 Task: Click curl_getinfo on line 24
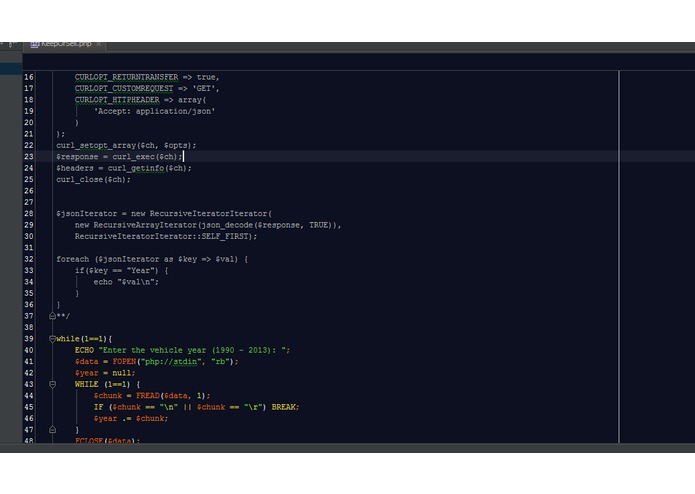pos(136,168)
